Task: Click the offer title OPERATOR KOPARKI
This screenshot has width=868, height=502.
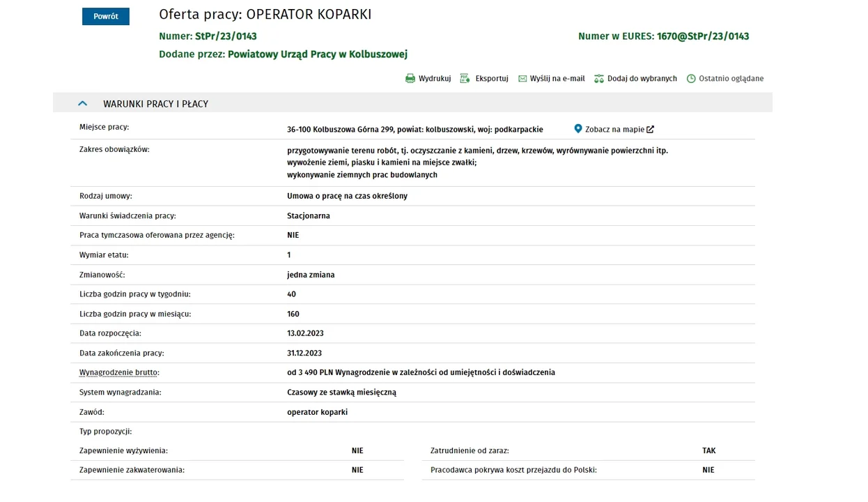Action: coord(309,15)
